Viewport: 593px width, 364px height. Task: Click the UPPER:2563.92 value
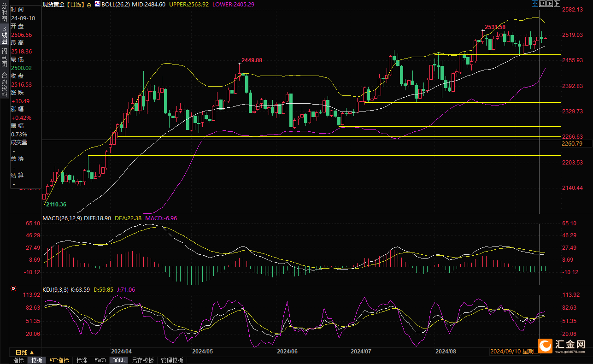pos(189,4)
